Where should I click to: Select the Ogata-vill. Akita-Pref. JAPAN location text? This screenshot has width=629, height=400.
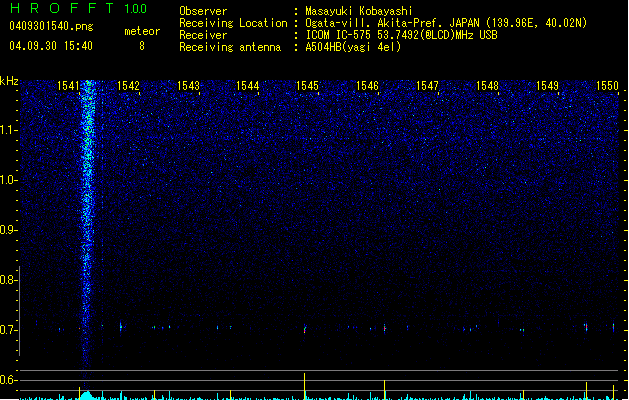click(x=446, y=23)
